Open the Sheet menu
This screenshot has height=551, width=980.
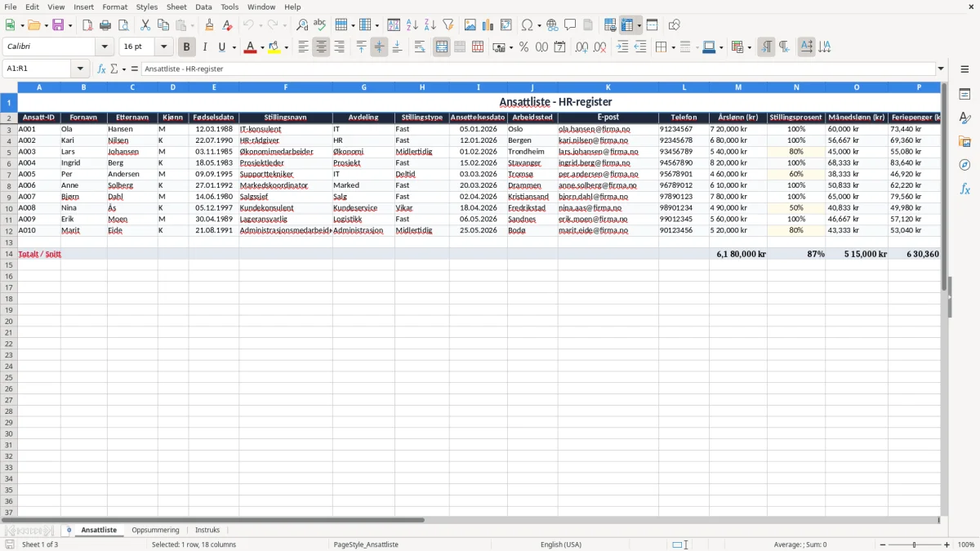(x=176, y=7)
